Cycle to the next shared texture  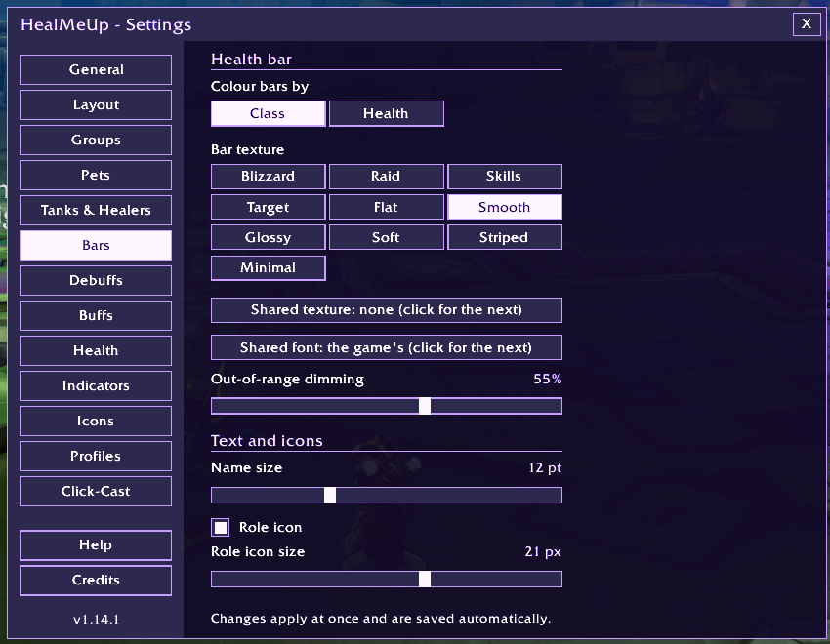coord(387,310)
